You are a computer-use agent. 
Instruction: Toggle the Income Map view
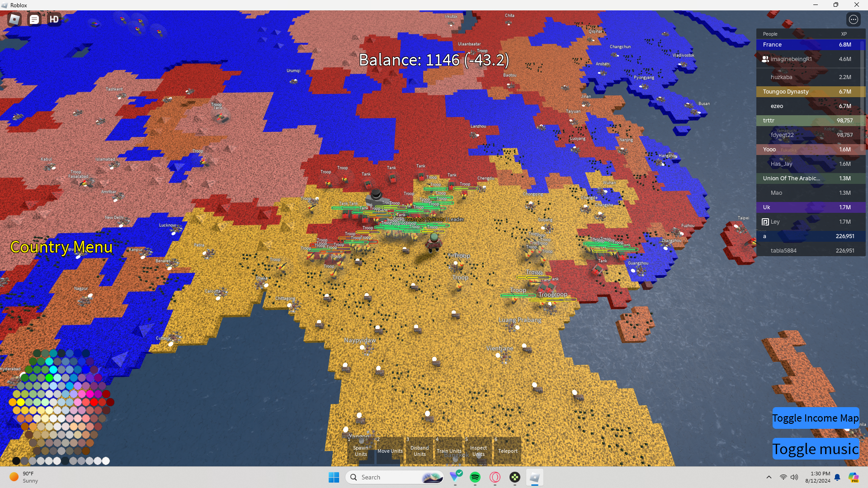click(x=815, y=418)
